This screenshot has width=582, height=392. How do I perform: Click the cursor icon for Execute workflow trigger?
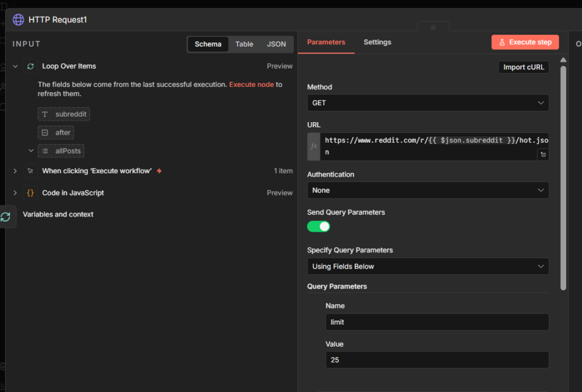pos(30,170)
